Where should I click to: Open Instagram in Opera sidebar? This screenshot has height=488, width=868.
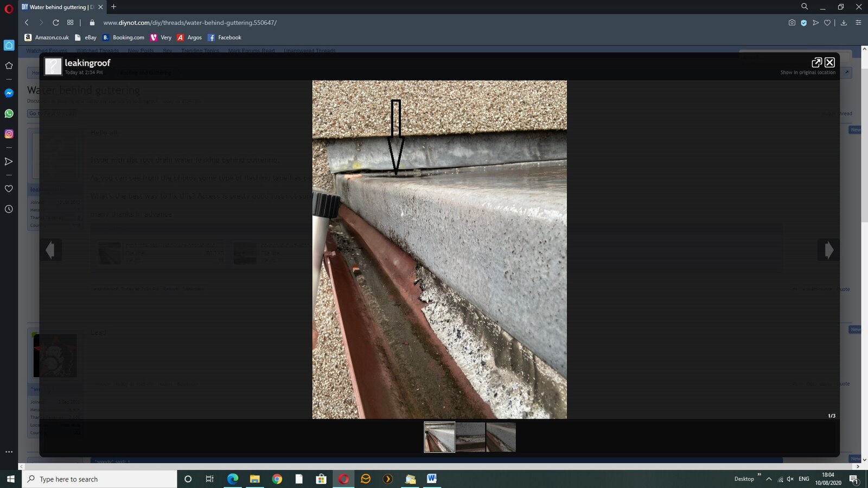[9, 134]
